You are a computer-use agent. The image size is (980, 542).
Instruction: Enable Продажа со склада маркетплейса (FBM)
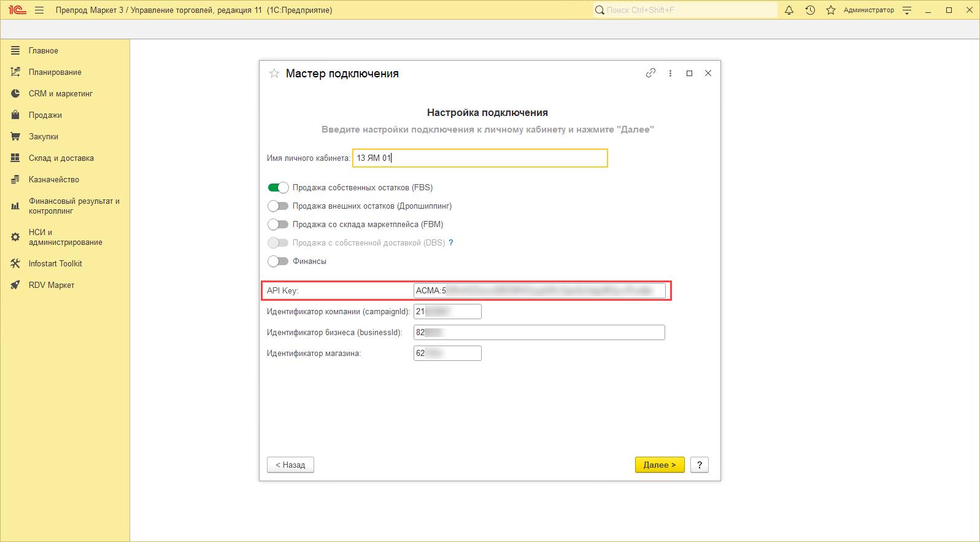point(278,224)
